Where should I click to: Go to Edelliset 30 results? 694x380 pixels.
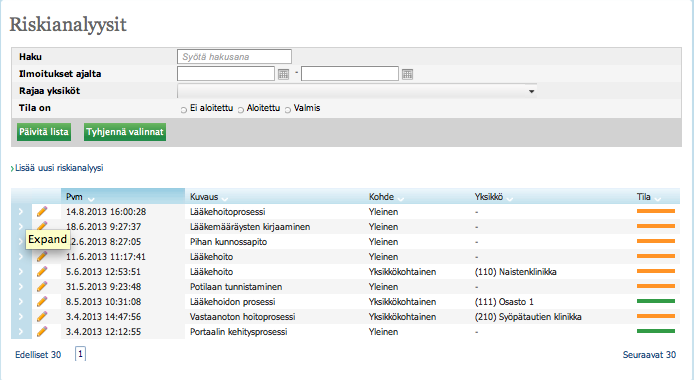[x=38, y=355]
